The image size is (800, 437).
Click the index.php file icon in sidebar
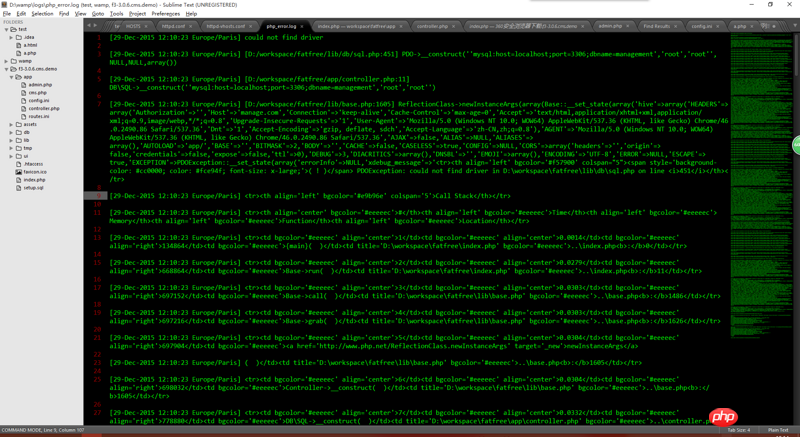[19, 180]
